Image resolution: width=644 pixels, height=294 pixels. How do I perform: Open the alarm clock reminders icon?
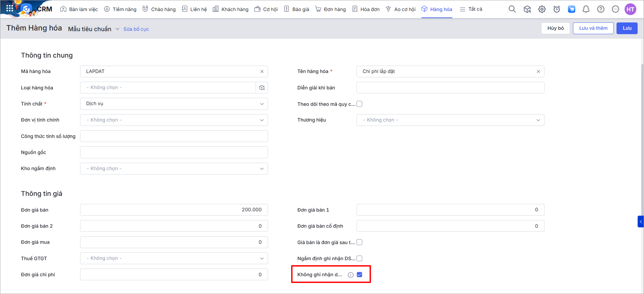tap(557, 9)
